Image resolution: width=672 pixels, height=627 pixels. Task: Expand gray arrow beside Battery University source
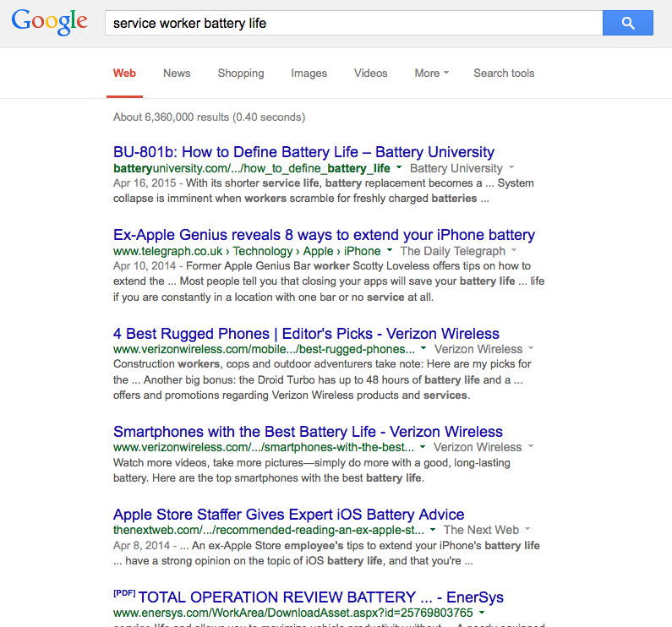511,167
